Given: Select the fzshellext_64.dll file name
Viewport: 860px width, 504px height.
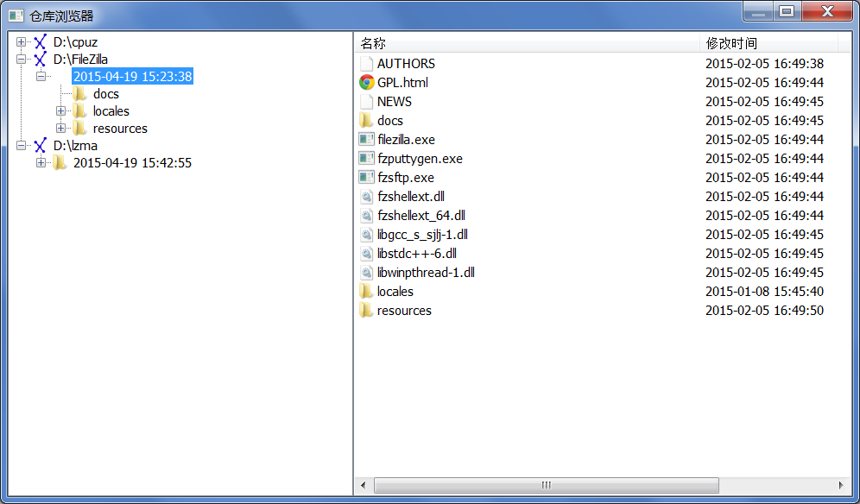Looking at the screenshot, I should pos(421,216).
